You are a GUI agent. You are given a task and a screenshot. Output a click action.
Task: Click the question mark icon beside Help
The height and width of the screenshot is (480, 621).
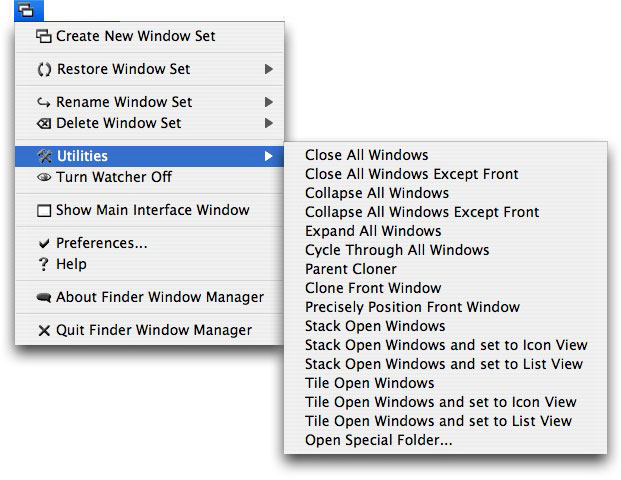pyautogui.click(x=44, y=264)
